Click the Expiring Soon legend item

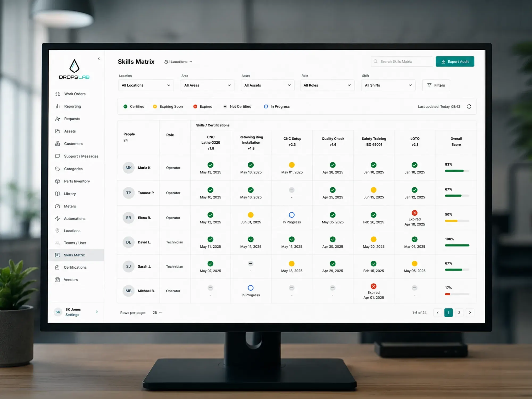point(168,106)
